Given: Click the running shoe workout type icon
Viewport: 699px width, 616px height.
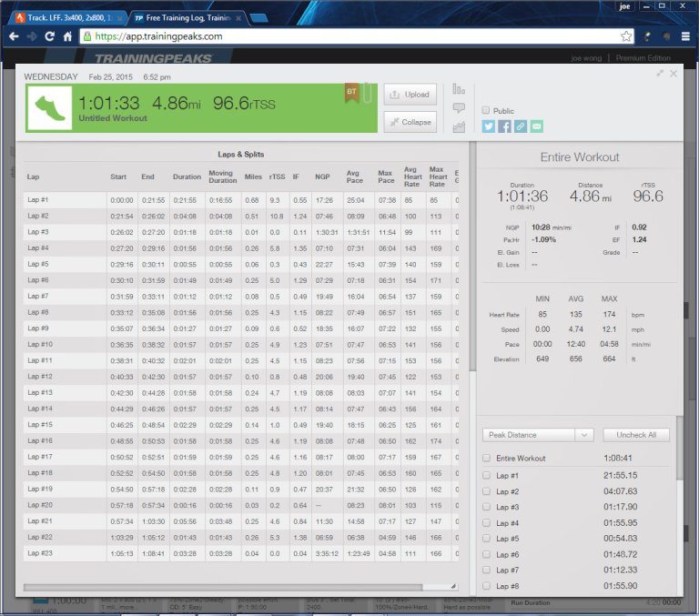Looking at the screenshot, I should click(x=49, y=108).
